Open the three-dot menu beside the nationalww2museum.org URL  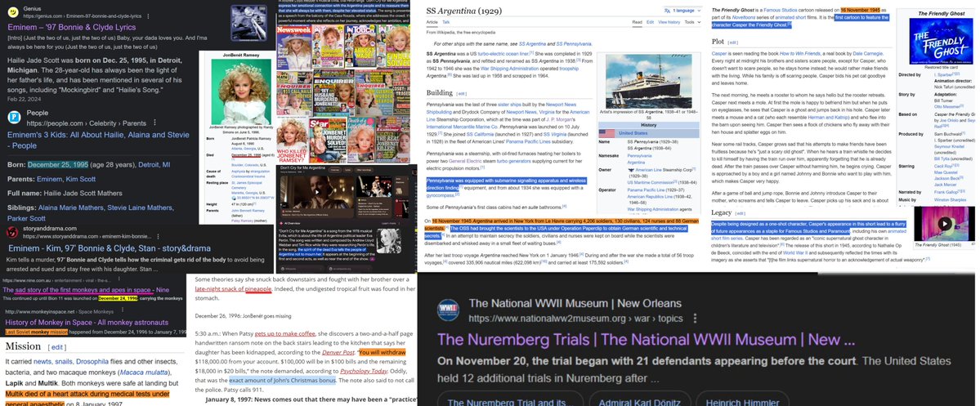[695, 319]
